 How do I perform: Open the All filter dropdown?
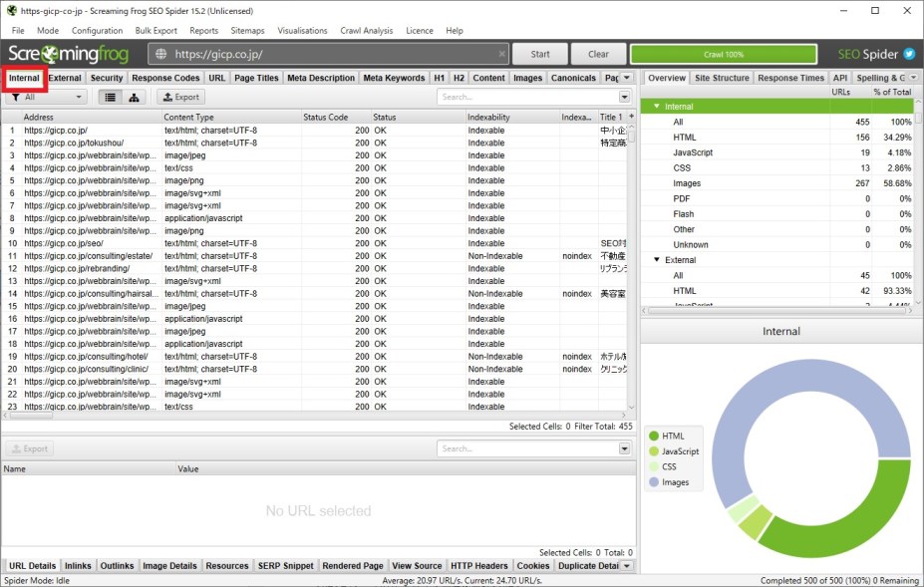[47, 98]
